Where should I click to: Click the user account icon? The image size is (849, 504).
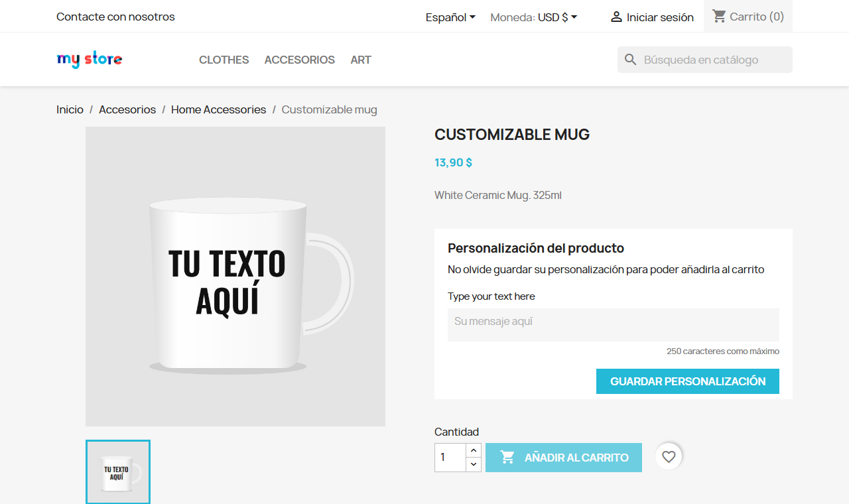coord(616,17)
